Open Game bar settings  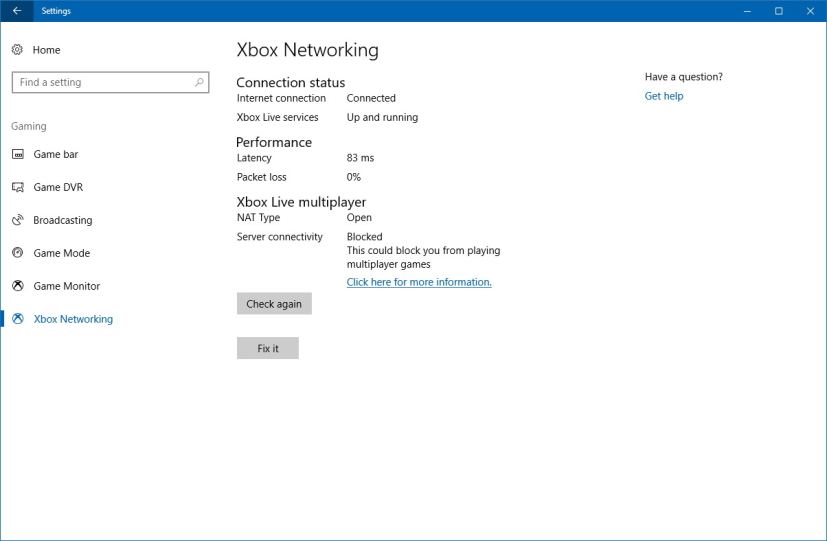click(x=56, y=154)
